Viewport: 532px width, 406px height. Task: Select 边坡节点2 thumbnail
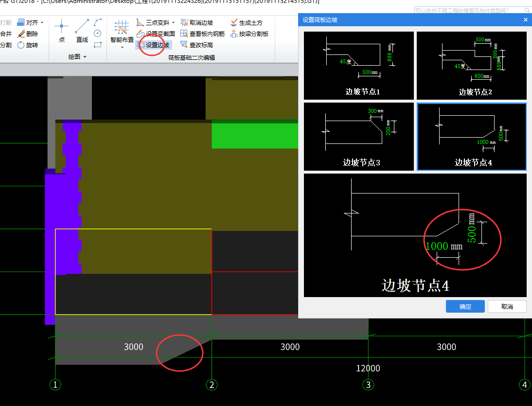(x=471, y=66)
